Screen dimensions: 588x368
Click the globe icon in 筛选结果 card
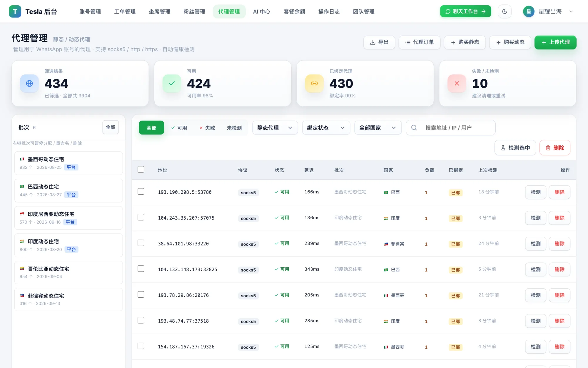tap(29, 83)
